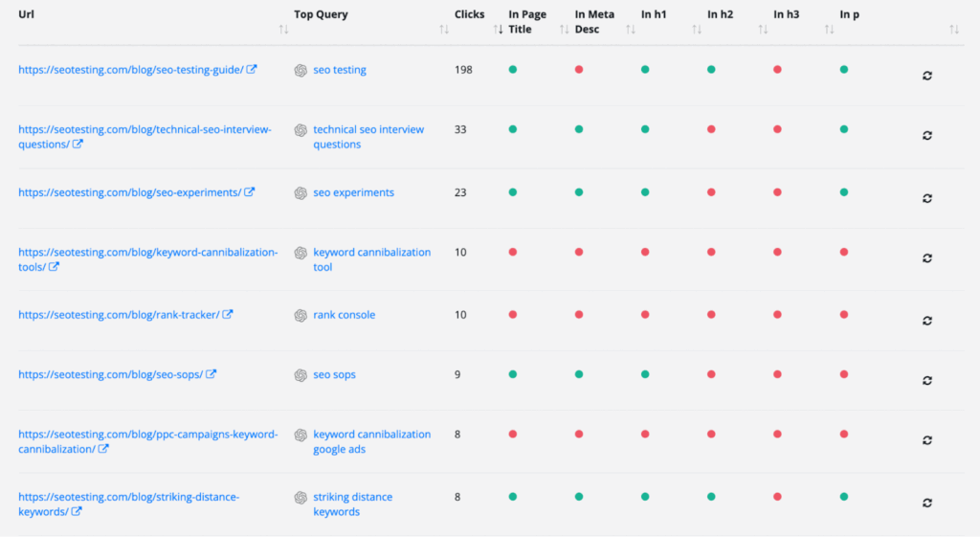Click ChatGPT icon beside 'rank console' query
The width and height of the screenshot is (980, 537).
pyautogui.click(x=301, y=315)
